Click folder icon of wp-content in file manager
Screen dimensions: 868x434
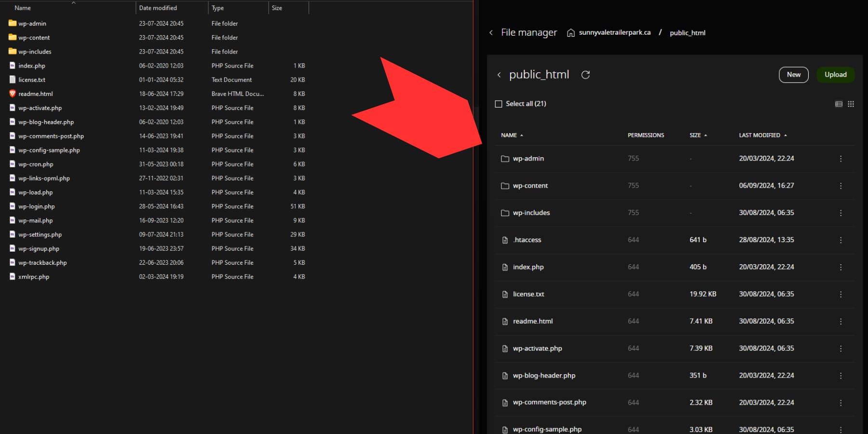(505, 186)
